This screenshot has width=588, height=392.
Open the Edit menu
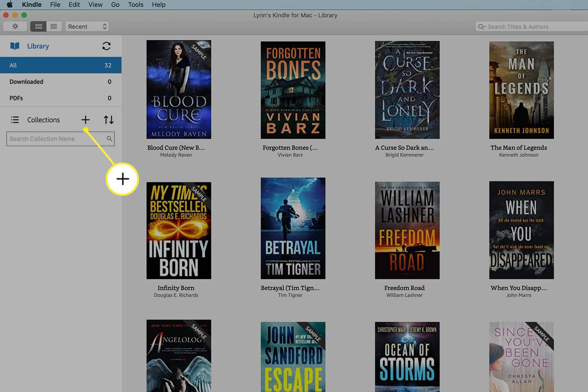coord(74,5)
